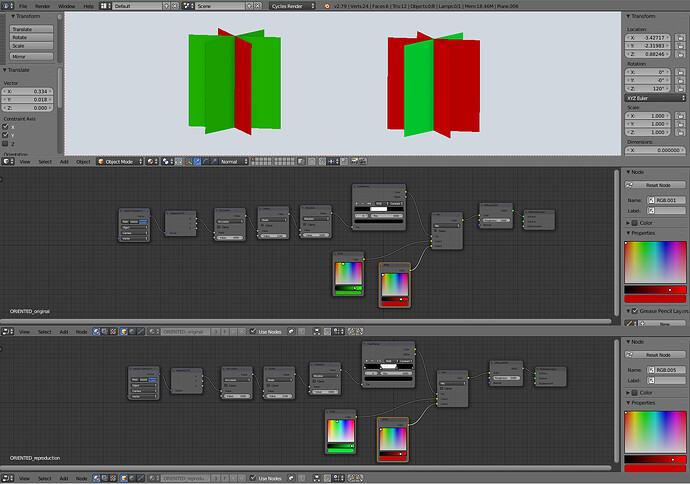Select Compositing nodes icon in ORIENTED_original editor

point(105,331)
